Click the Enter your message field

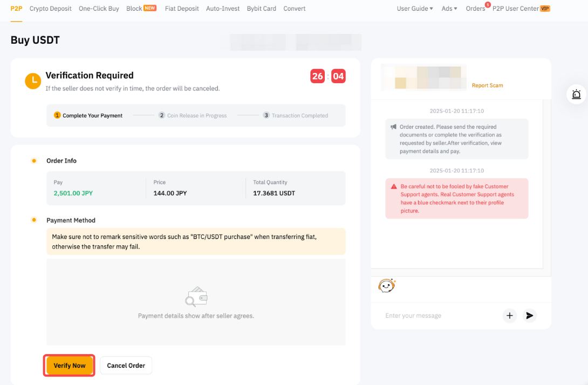coord(440,315)
